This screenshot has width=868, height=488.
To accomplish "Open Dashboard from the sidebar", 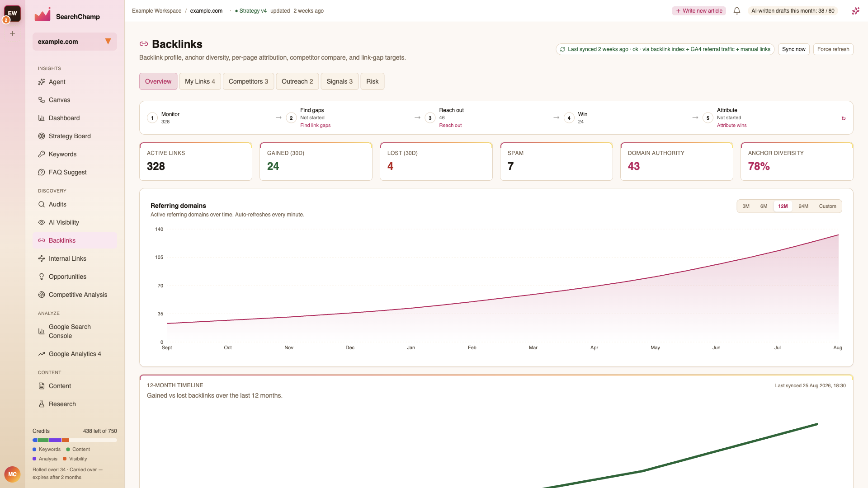I will [75, 118].
